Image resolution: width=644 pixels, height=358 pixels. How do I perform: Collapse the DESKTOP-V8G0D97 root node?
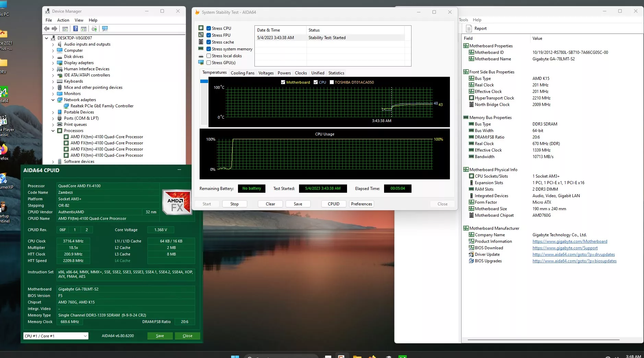[47, 38]
